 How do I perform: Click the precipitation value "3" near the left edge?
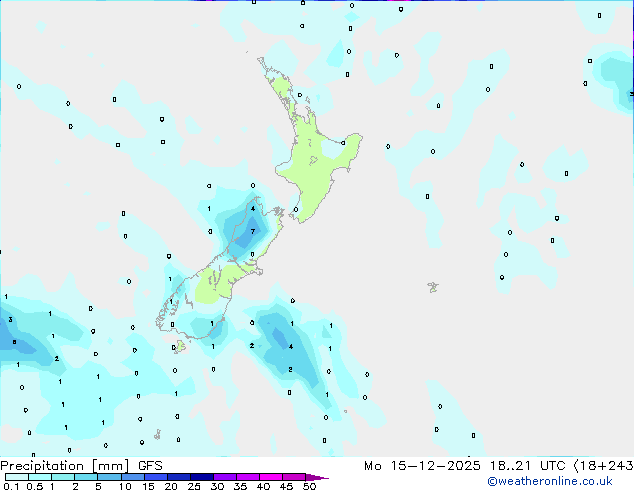point(11,319)
